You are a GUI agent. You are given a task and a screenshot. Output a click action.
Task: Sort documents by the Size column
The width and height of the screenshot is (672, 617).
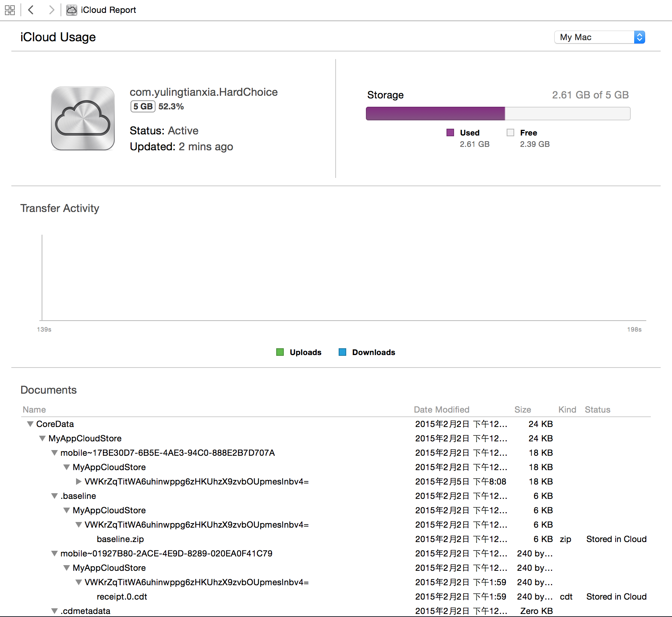click(x=523, y=410)
